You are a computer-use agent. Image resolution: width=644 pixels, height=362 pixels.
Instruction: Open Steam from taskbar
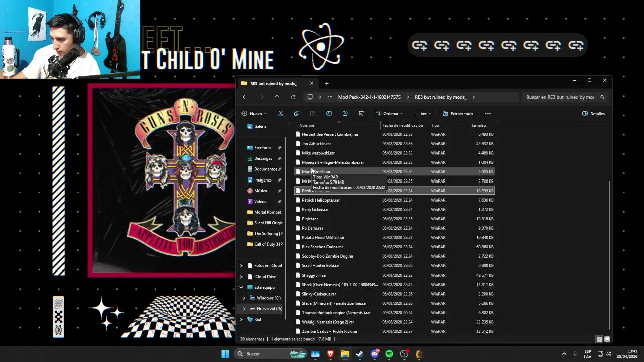[360, 354]
